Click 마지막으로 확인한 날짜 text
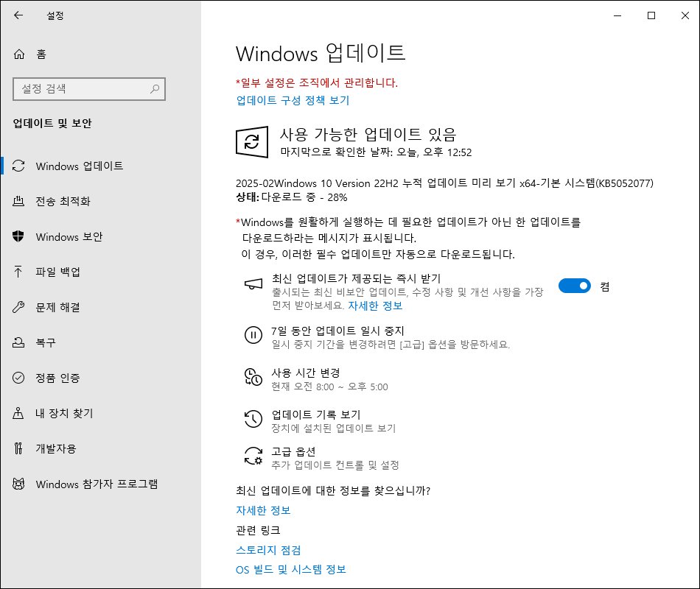This screenshot has width=700, height=589. [376, 152]
